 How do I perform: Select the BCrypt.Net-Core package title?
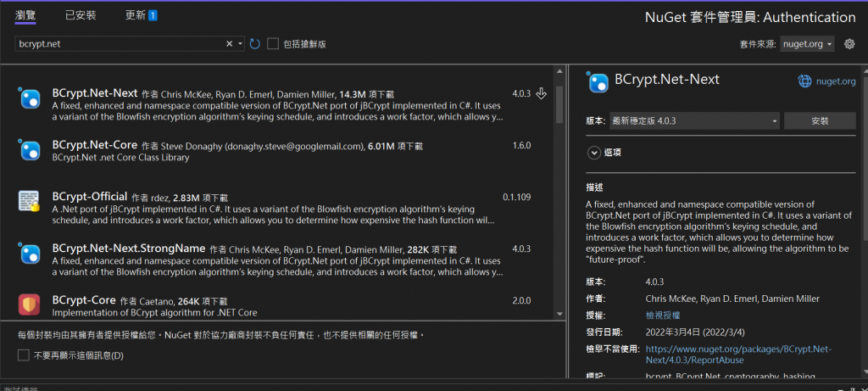pyautogui.click(x=95, y=145)
